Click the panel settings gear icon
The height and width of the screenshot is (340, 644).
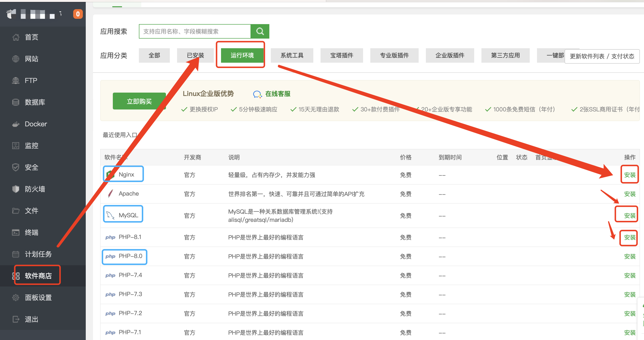pos(16,297)
